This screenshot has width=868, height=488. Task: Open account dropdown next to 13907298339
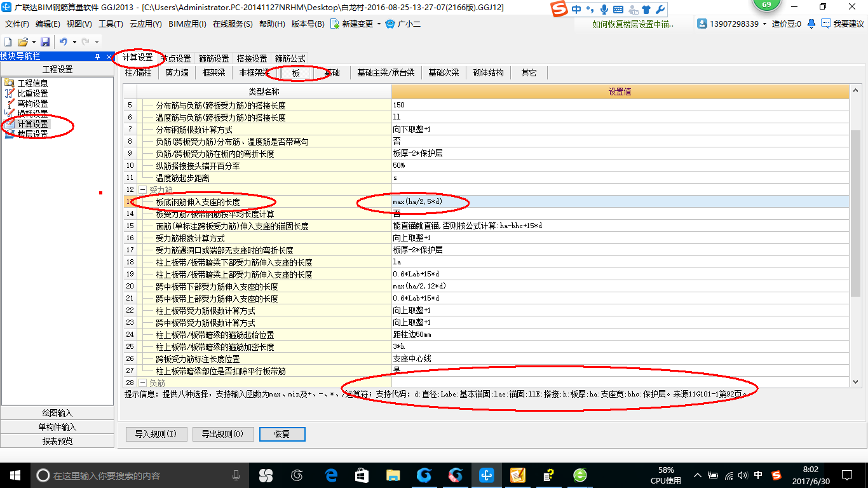765,24
